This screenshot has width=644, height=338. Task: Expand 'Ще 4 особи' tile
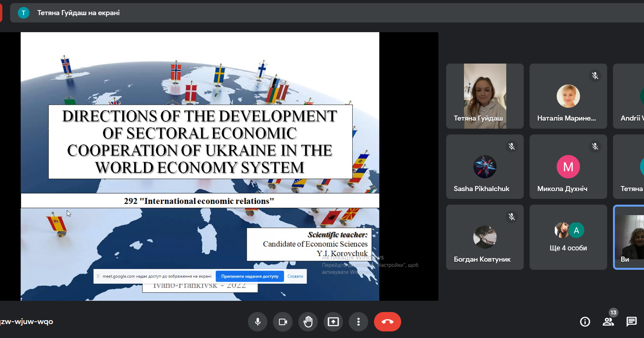[x=568, y=237]
